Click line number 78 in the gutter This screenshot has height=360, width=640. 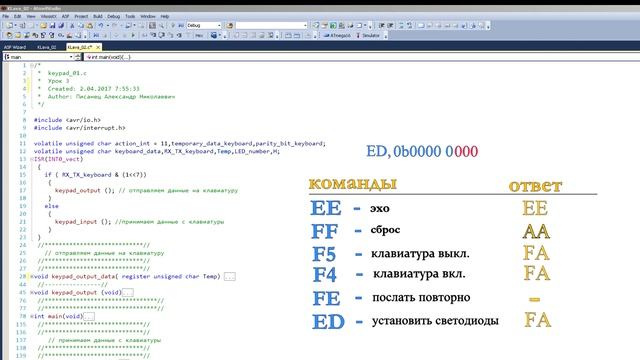(22, 316)
